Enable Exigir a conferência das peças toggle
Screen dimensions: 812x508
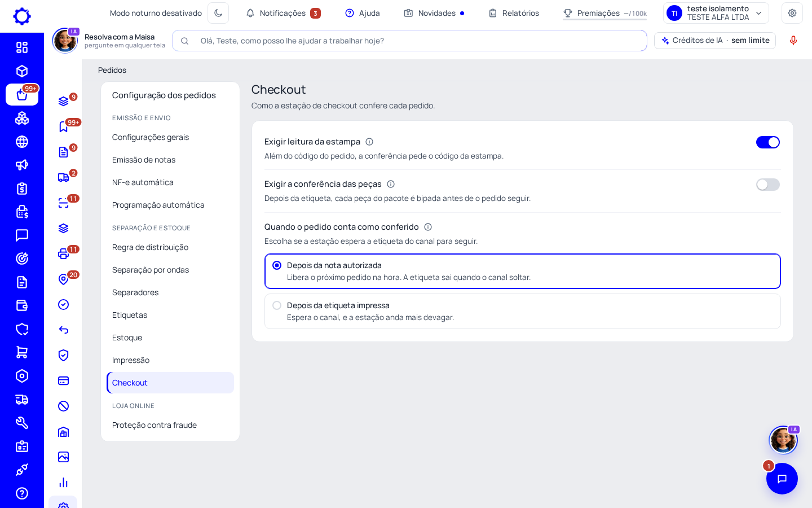click(x=768, y=185)
